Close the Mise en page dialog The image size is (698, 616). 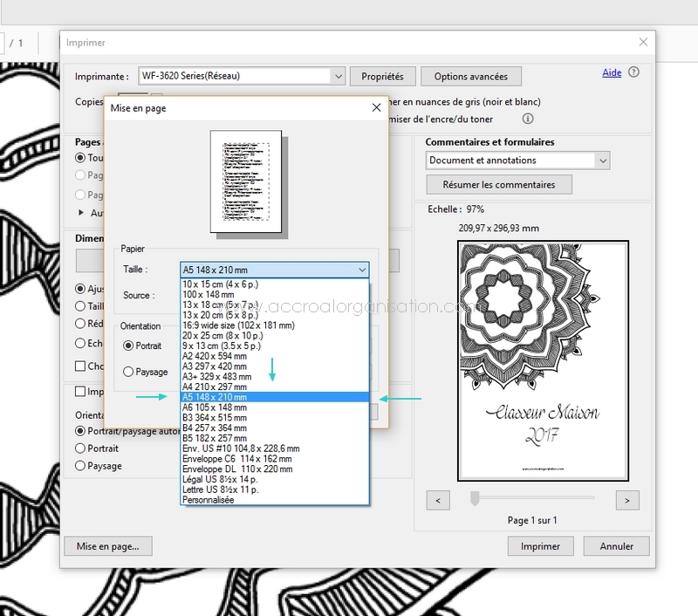click(376, 108)
